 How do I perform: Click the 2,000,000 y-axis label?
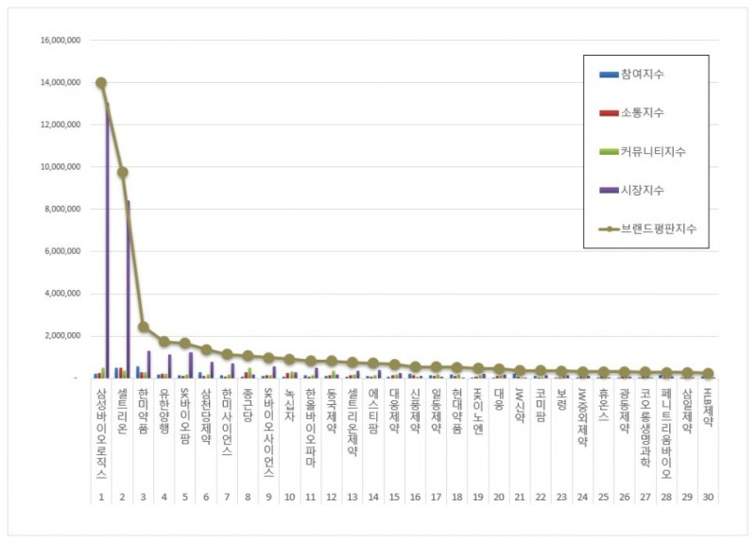pos(62,336)
